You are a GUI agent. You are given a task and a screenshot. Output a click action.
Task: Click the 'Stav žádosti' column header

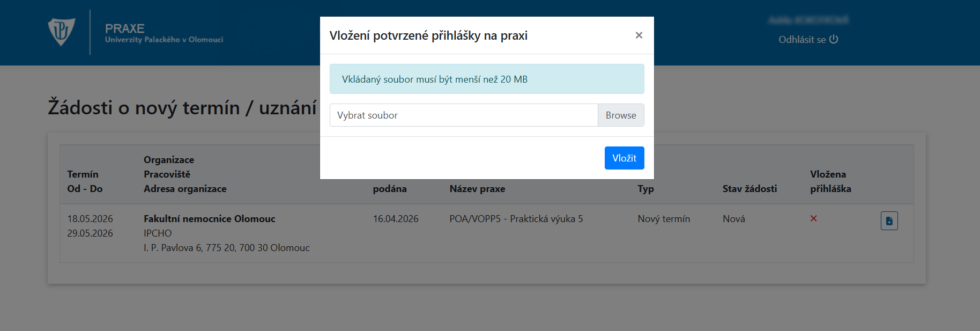click(749, 189)
